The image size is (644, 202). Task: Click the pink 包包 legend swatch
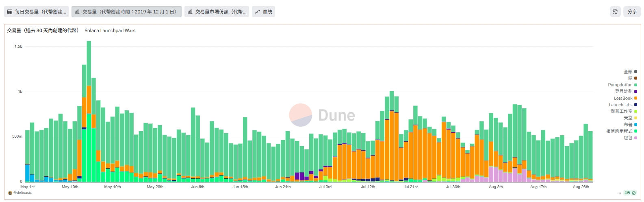pyautogui.click(x=635, y=138)
